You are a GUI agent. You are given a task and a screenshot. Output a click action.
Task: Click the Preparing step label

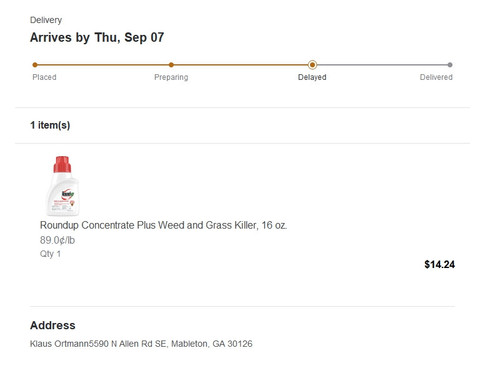pos(171,77)
